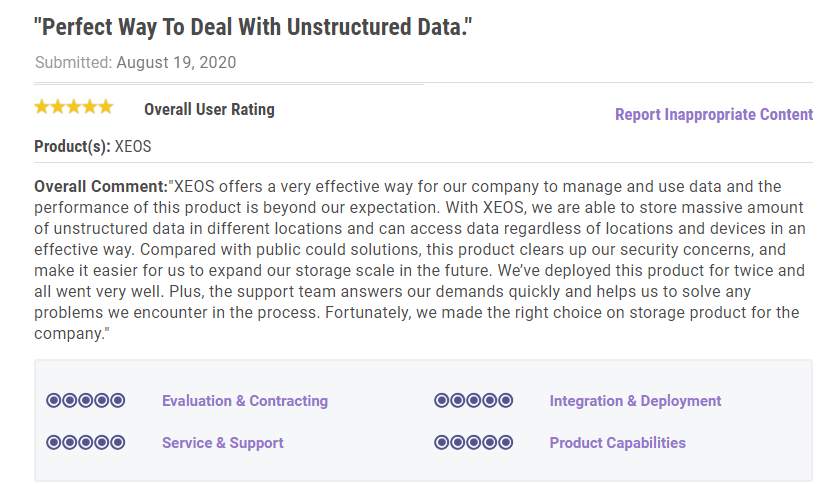Screen dimensions: 819x484
Task: Click first rating circle beside Integration & Deployment
Action: (x=441, y=400)
